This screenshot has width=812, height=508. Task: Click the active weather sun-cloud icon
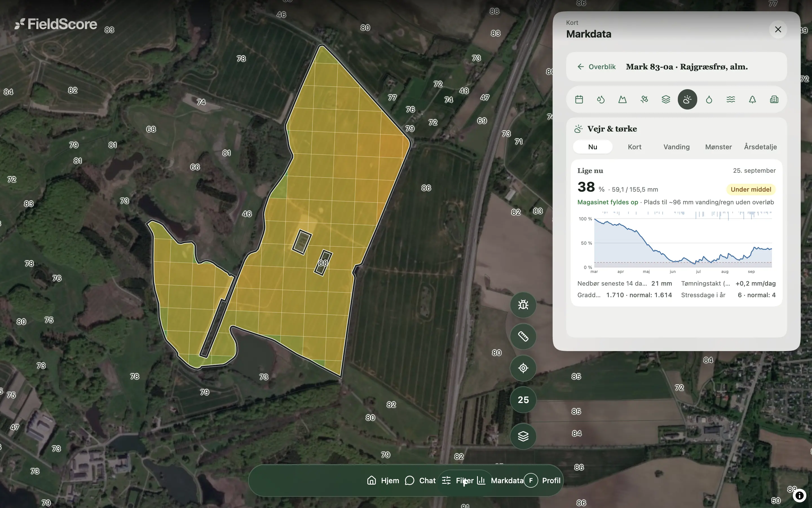(x=687, y=99)
